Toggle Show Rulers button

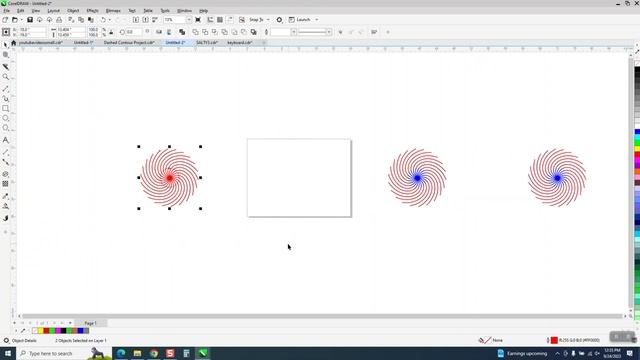pos(210,20)
